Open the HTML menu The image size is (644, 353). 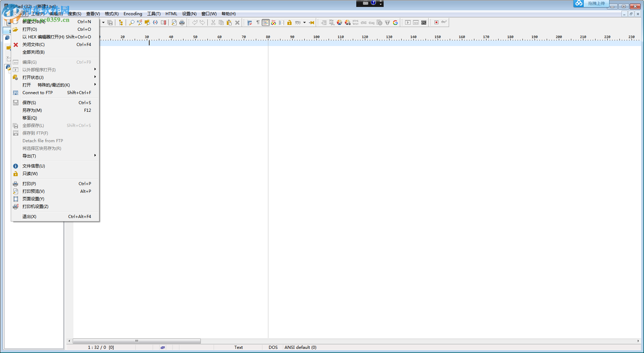click(171, 14)
